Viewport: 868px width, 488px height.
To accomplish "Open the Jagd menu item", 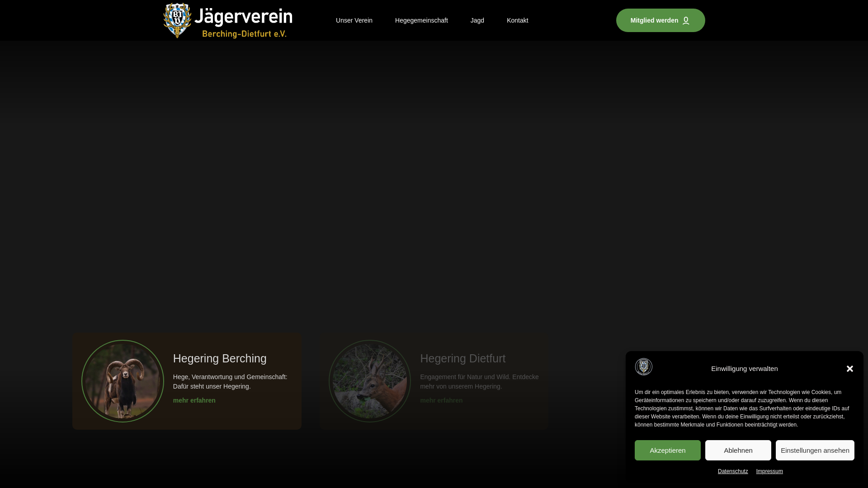I will click(477, 20).
